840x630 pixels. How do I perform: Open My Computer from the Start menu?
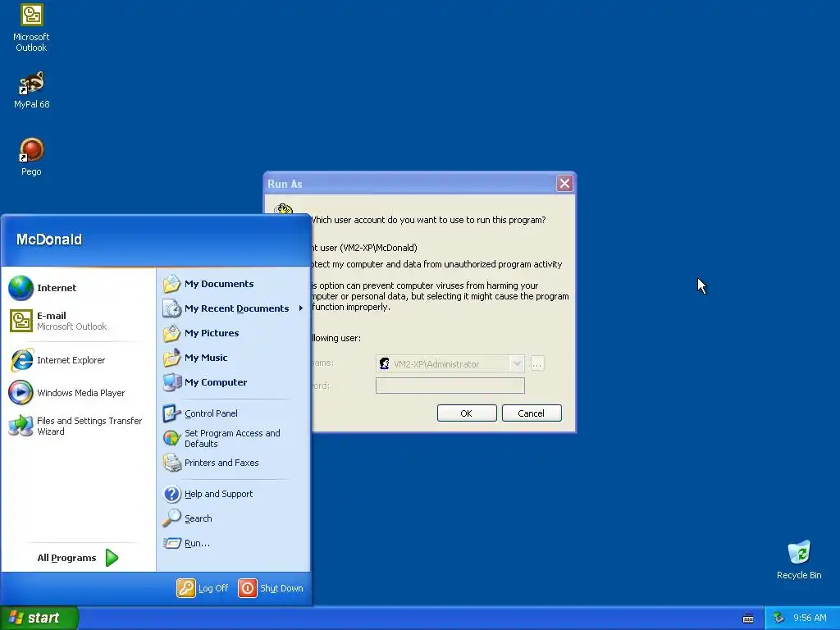coord(234,382)
